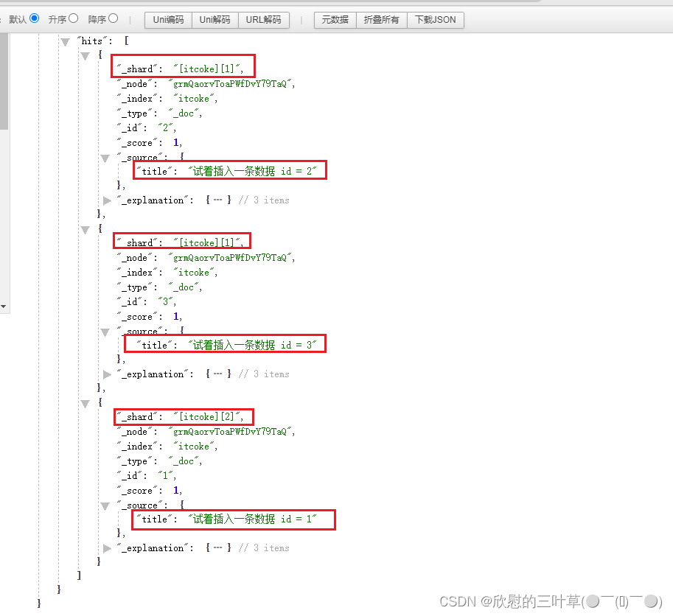Viewport: 673px width, 616px height.
Task: Click the title text "试着插入一条数据 id = 1"
Action: click(x=252, y=519)
